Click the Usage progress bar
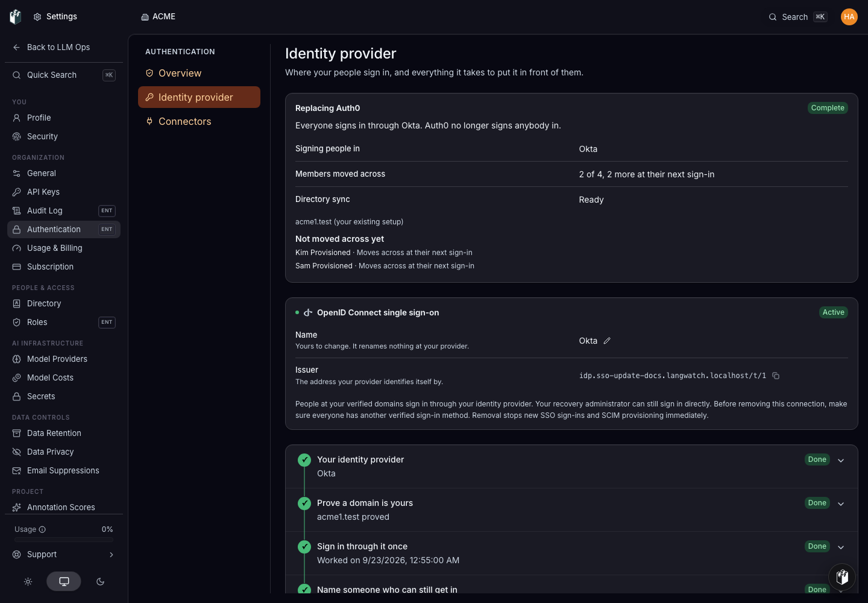The image size is (868, 603). point(64,540)
